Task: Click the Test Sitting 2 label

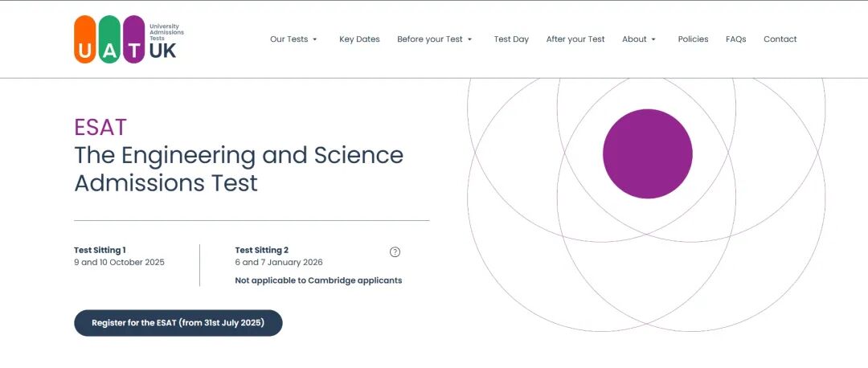Action: [x=261, y=250]
